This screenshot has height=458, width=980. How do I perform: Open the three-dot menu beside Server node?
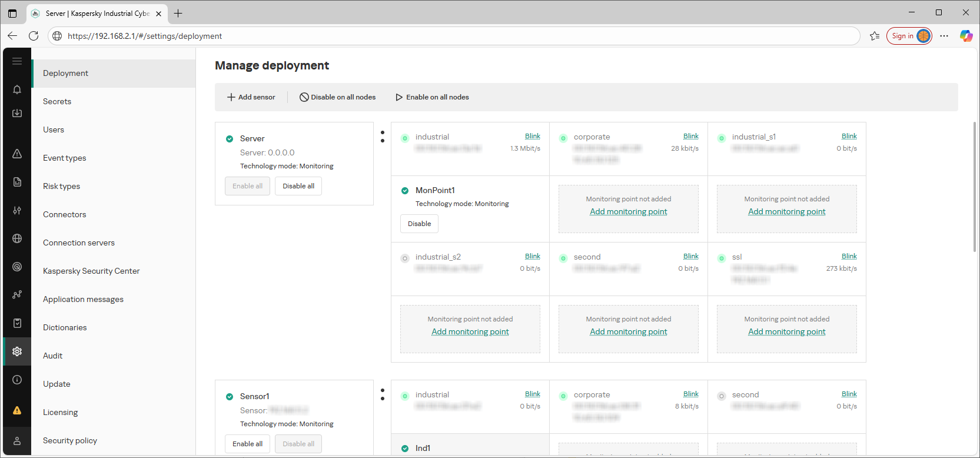(x=383, y=137)
